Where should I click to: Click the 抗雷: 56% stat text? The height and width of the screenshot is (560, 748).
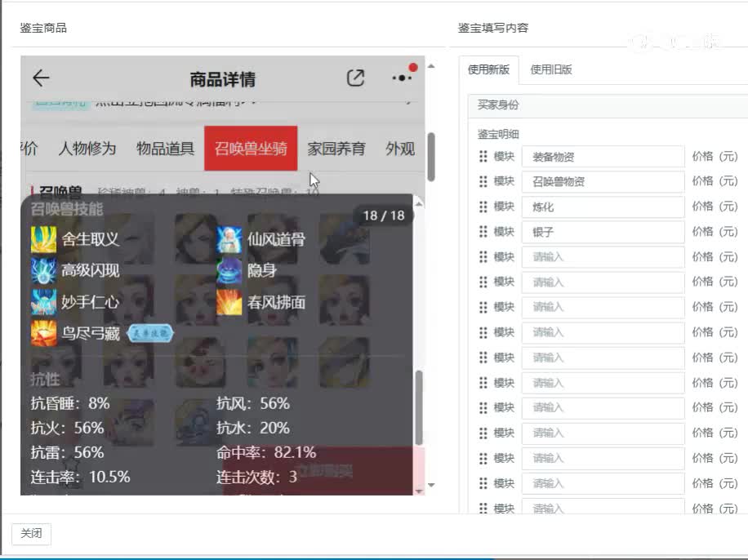click(67, 452)
